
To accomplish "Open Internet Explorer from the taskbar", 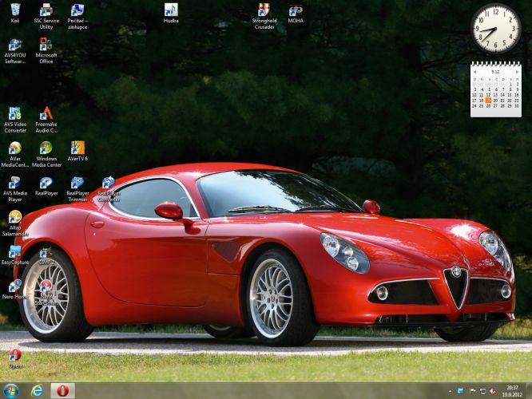I will coord(37,391).
